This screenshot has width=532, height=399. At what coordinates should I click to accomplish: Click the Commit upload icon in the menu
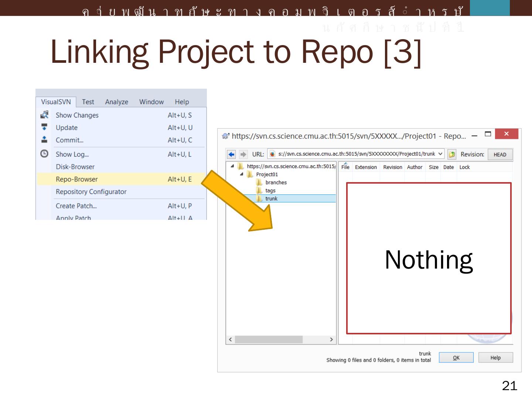(44, 140)
